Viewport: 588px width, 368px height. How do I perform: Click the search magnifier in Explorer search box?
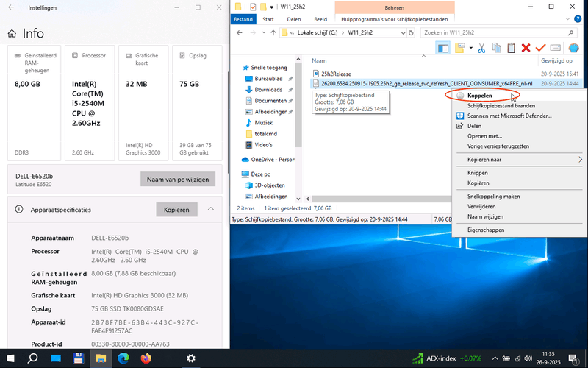[571, 32]
